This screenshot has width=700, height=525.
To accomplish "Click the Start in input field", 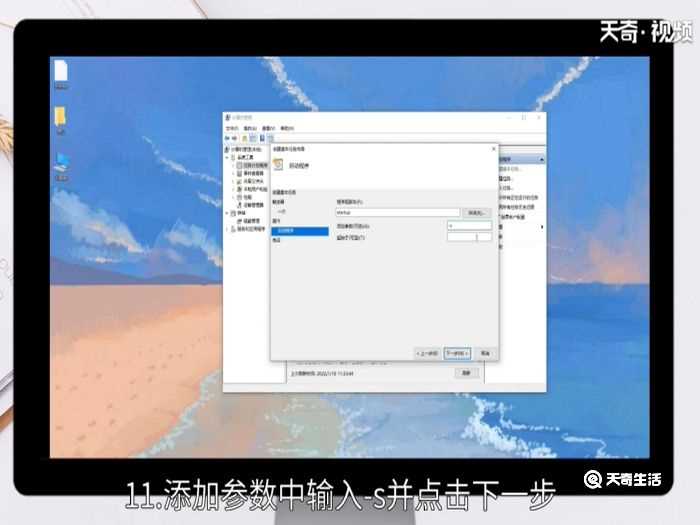I will pyautogui.click(x=469, y=237).
